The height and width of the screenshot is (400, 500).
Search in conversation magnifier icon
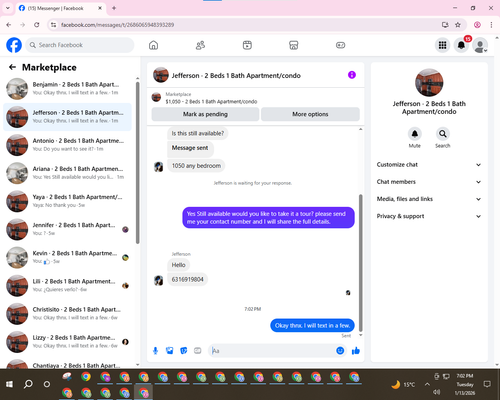click(x=443, y=134)
